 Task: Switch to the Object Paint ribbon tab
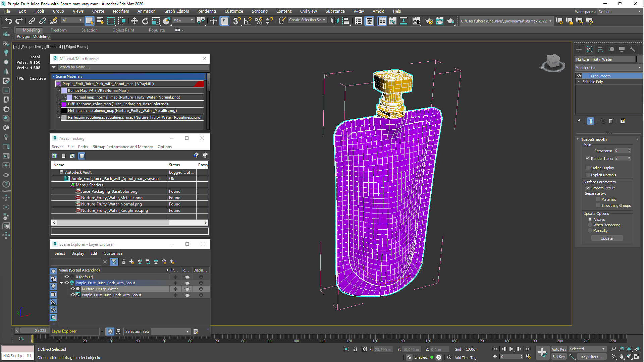[x=123, y=30]
